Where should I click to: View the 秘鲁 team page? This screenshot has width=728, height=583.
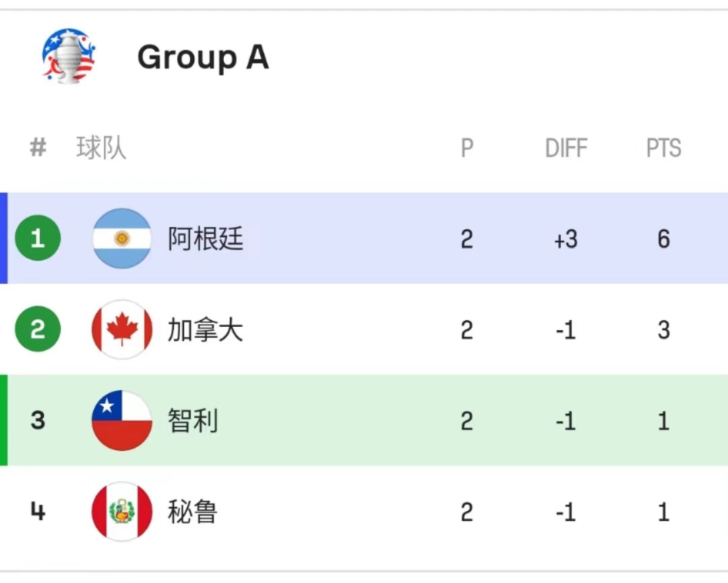pyautogui.click(x=193, y=512)
